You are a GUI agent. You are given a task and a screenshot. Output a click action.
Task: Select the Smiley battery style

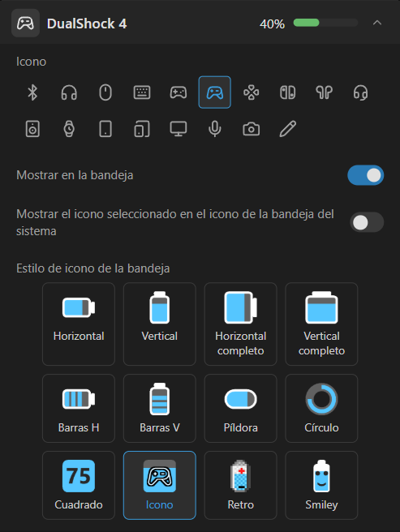(x=321, y=485)
